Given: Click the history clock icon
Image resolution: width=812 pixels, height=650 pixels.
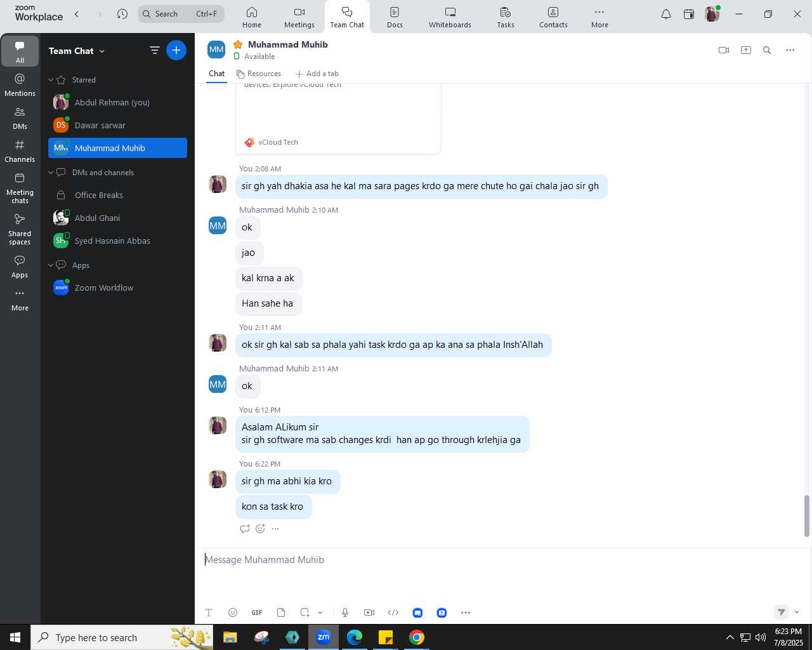Looking at the screenshot, I should (x=122, y=14).
